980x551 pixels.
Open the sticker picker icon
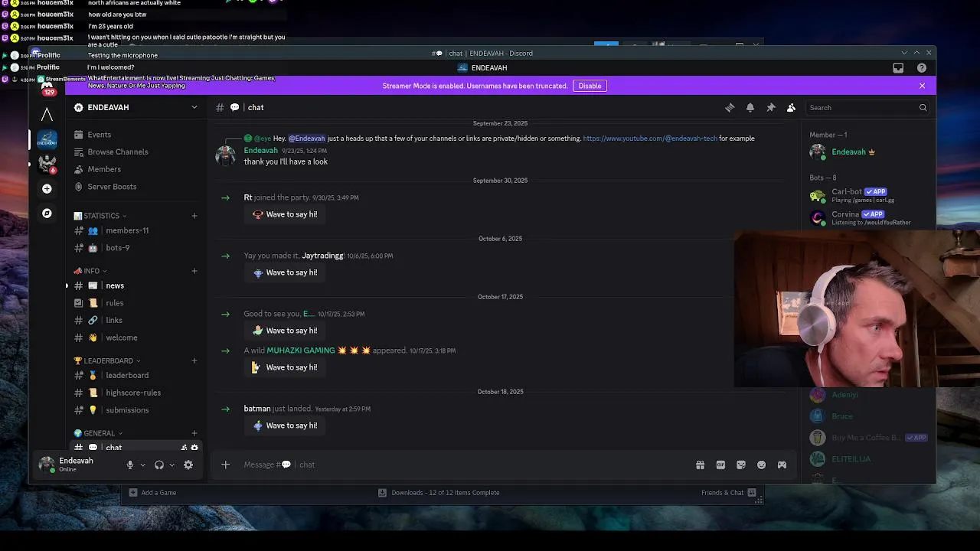(x=741, y=465)
